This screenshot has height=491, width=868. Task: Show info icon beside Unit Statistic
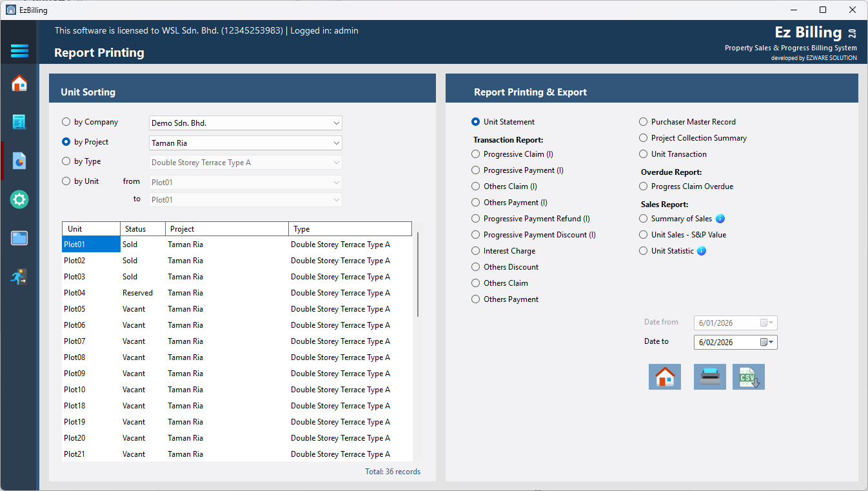pyautogui.click(x=702, y=251)
